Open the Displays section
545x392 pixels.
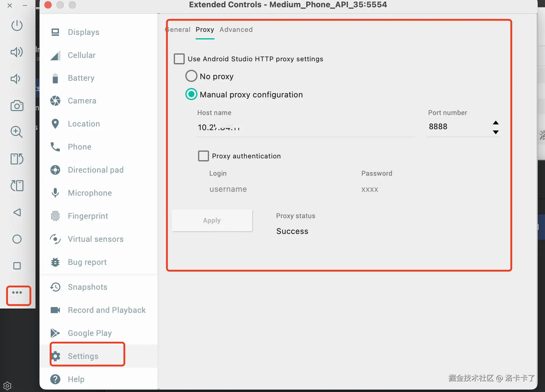(98, 32)
